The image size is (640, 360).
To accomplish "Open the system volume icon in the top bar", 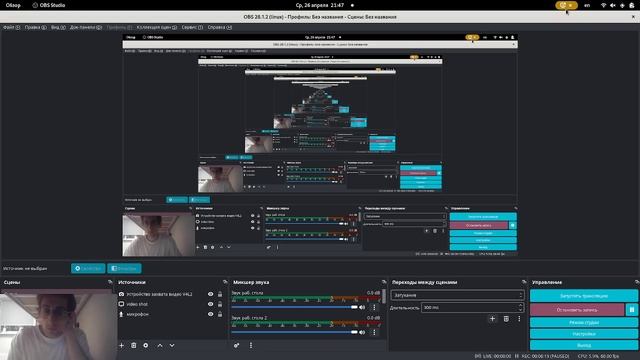I will (613, 5).
